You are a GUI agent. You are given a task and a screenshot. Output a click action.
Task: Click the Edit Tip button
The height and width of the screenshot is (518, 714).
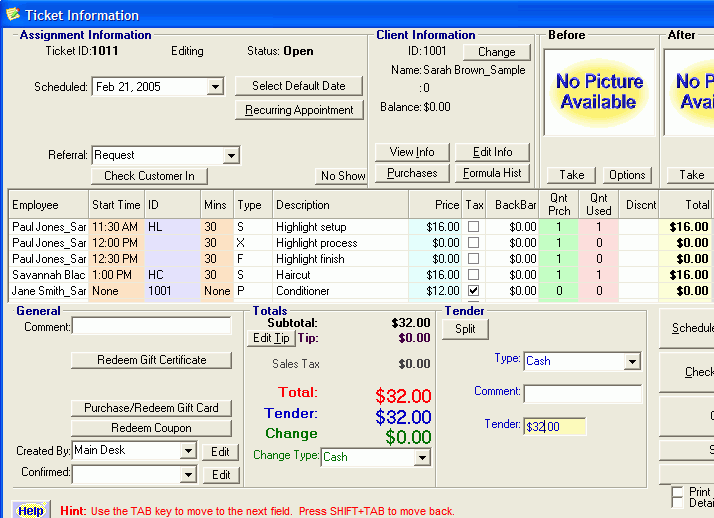(x=271, y=338)
